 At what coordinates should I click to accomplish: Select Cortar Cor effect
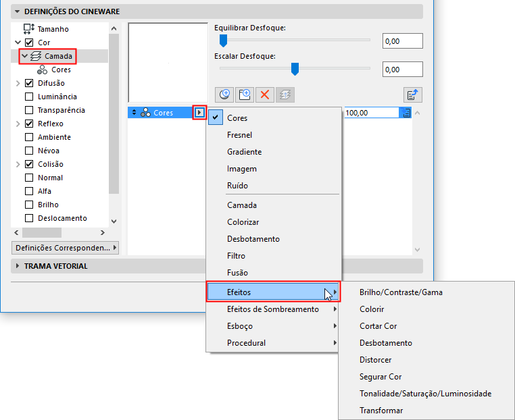pyautogui.click(x=426, y=326)
